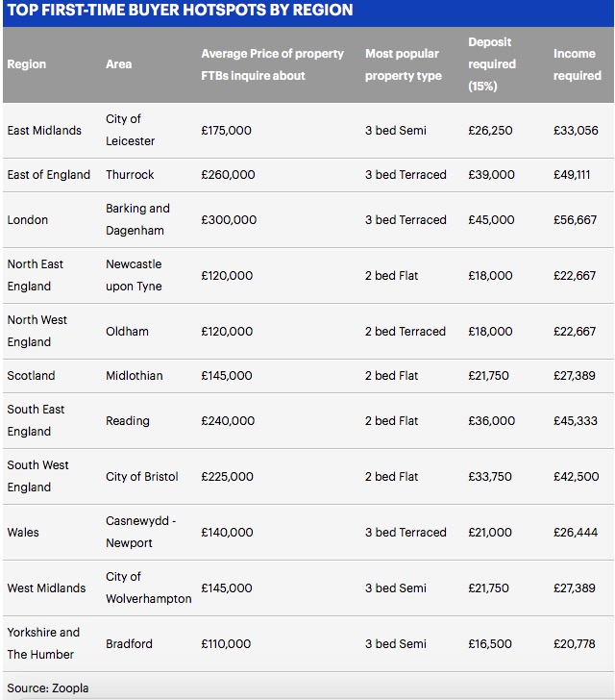Click the Thurrock area cell
This screenshot has width=615, height=700.
pos(130,175)
